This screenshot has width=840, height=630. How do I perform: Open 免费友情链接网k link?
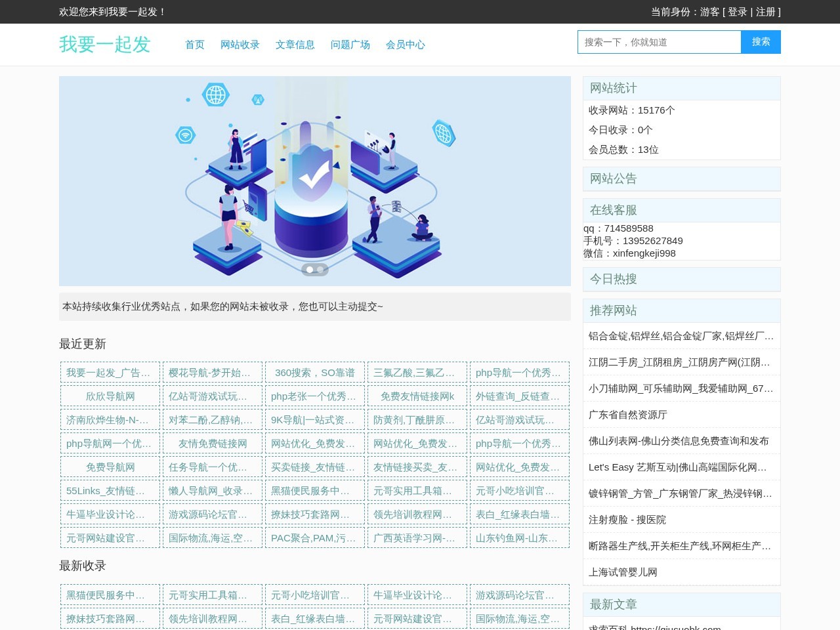[417, 396]
